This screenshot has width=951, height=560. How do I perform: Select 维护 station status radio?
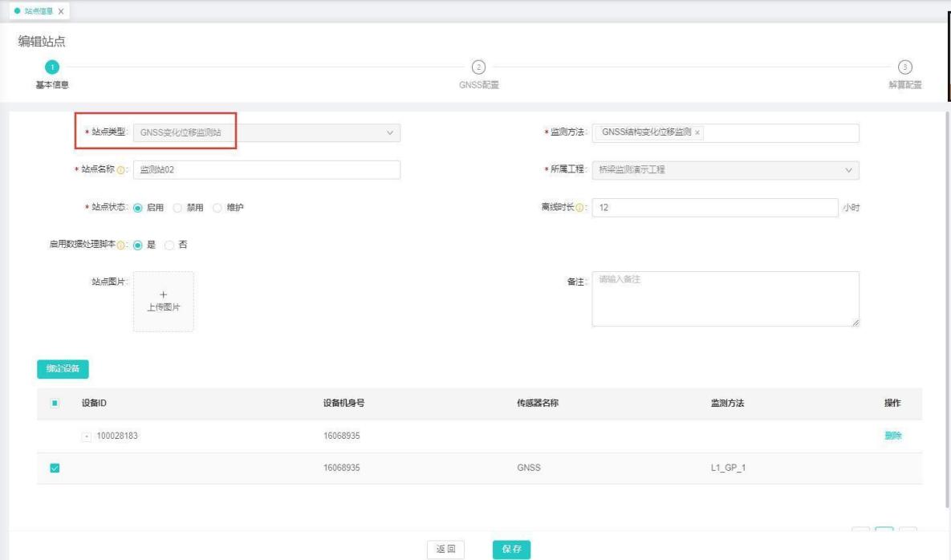point(217,208)
